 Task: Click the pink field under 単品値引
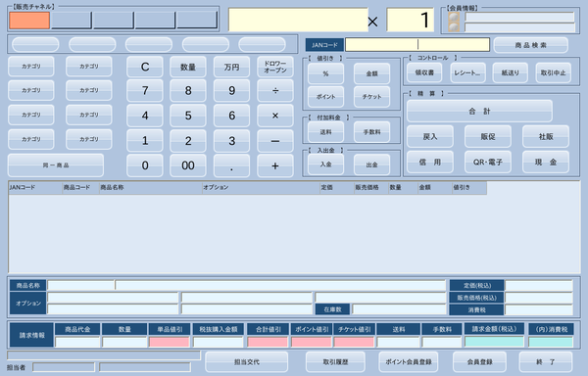click(x=170, y=342)
